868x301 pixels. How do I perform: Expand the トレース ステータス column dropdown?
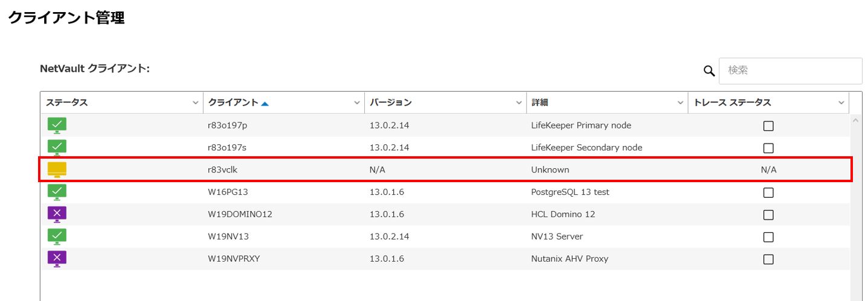coord(841,103)
